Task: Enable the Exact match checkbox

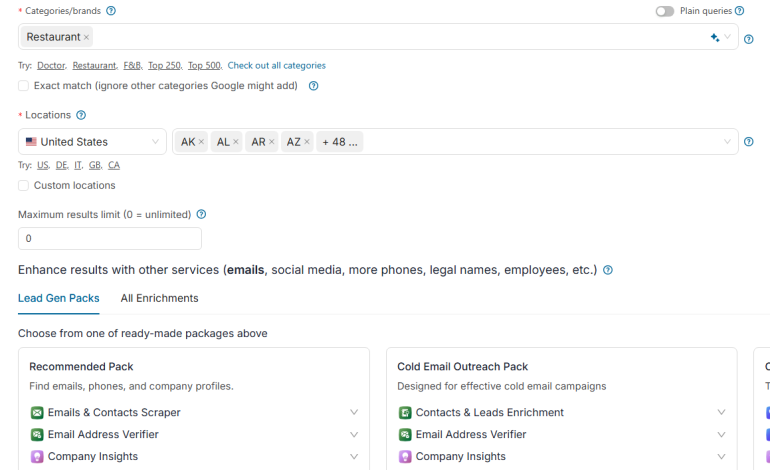Action: pos(23,86)
